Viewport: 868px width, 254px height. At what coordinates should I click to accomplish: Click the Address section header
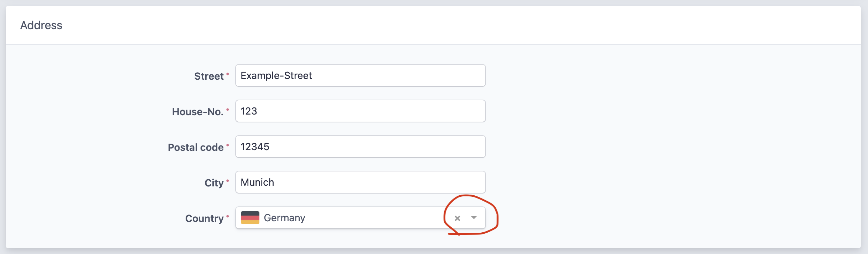(x=41, y=25)
